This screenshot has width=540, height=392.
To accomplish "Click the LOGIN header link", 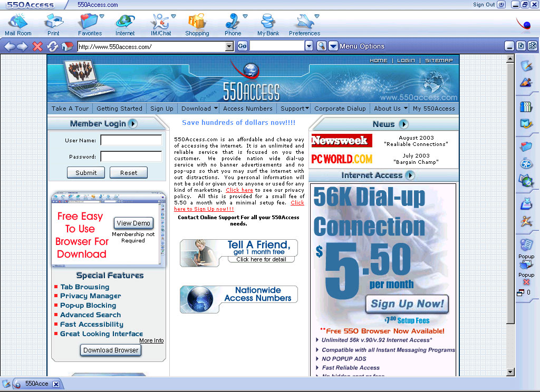I will [x=406, y=61].
